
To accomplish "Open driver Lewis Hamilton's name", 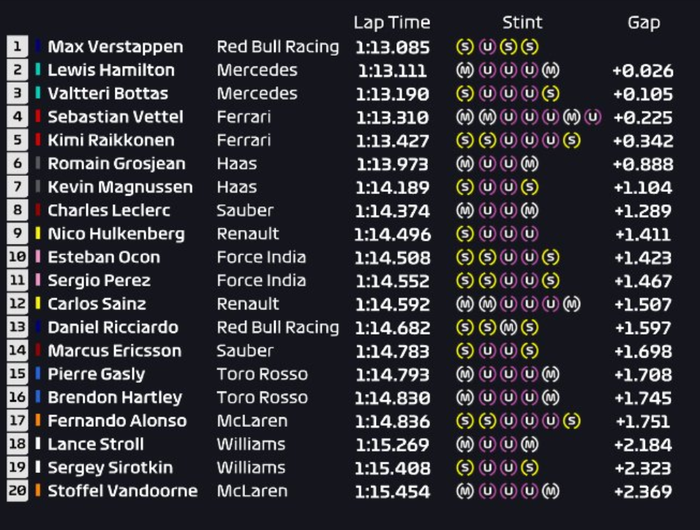I will (x=111, y=70).
